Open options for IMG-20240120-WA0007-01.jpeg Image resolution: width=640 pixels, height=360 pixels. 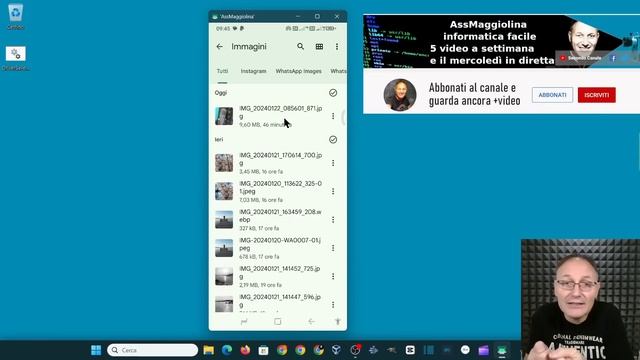pos(333,248)
